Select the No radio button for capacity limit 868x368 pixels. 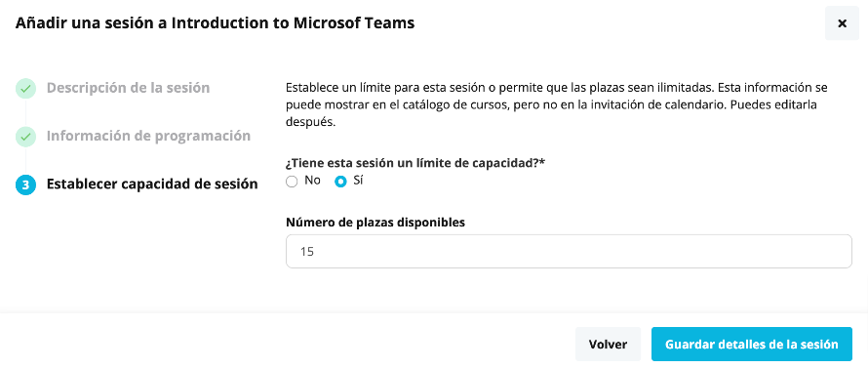(292, 182)
